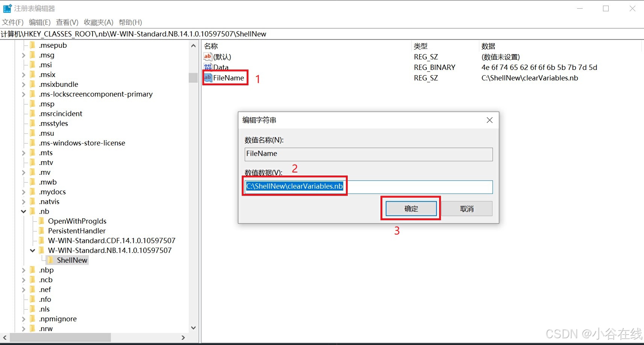Expand the .msixbundle tree node
The image size is (644, 345).
click(24, 85)
